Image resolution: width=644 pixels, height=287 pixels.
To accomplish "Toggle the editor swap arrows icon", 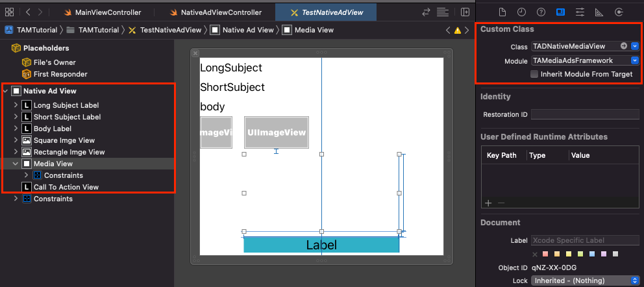I will tap(427, 12).
